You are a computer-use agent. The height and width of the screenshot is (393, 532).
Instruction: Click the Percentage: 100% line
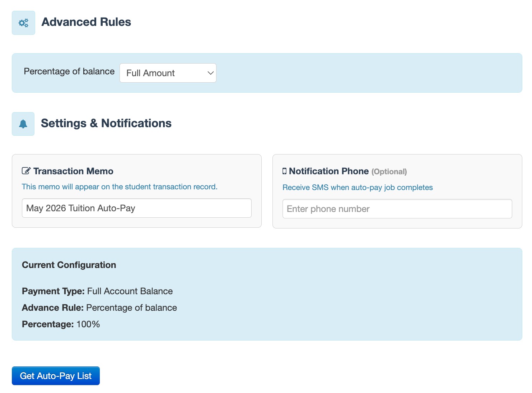(x=61, y=324)
